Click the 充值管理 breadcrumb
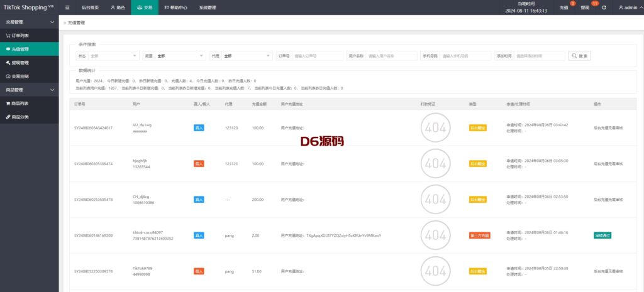The width and height of the screenshot is (644, 292). [76, 23]
